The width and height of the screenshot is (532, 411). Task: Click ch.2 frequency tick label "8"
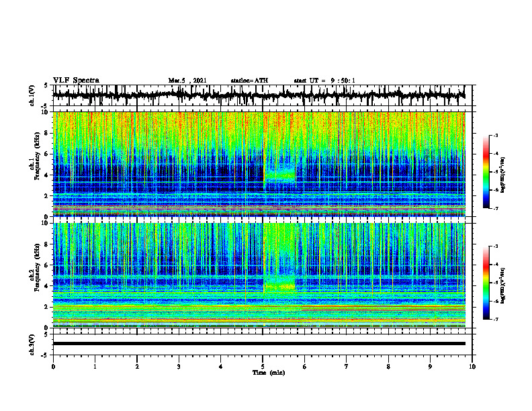[x=48, y=244]
